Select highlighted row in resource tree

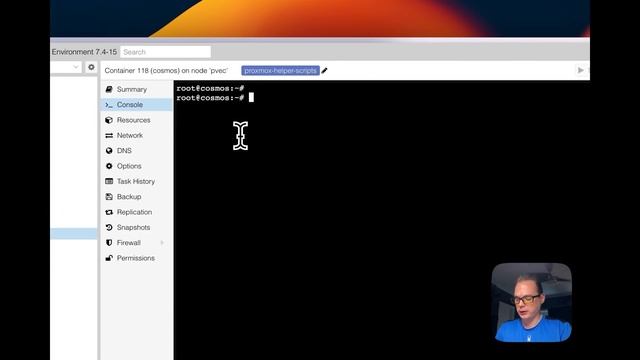click(74, 233)
